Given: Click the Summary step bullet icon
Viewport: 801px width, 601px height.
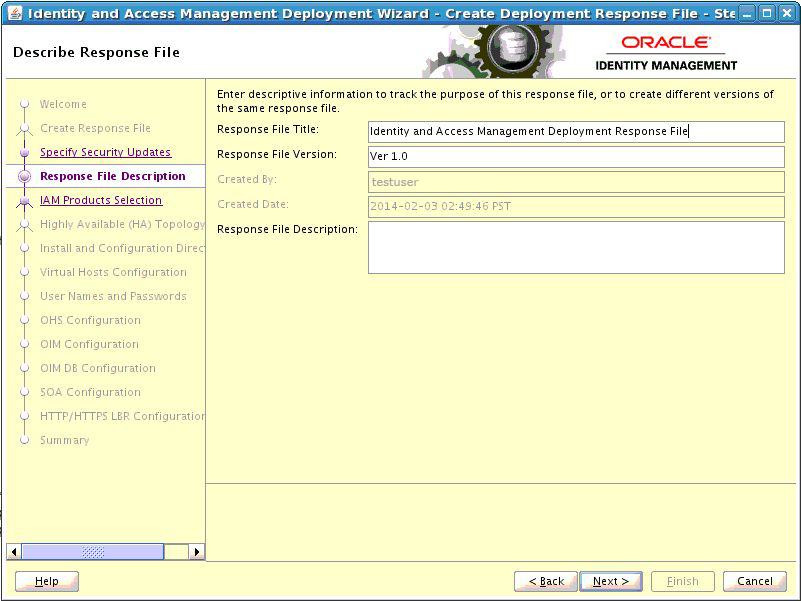Looking at the screenshot, I should 24,440.
